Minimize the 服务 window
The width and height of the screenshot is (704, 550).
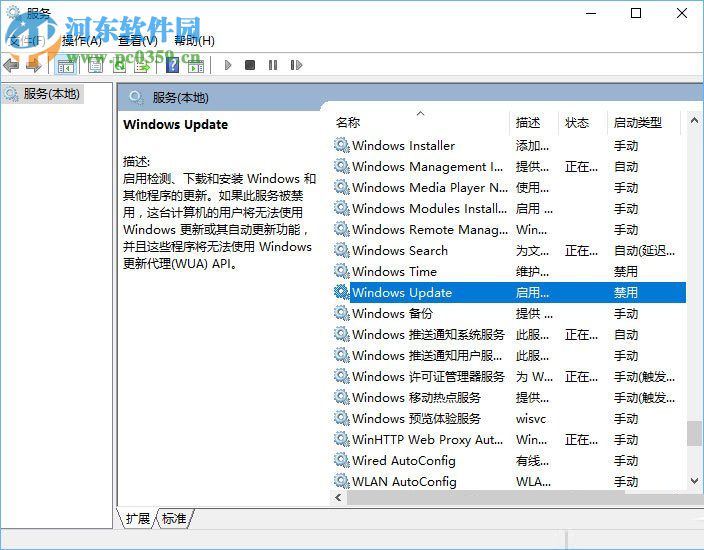(x=591, y=13)
